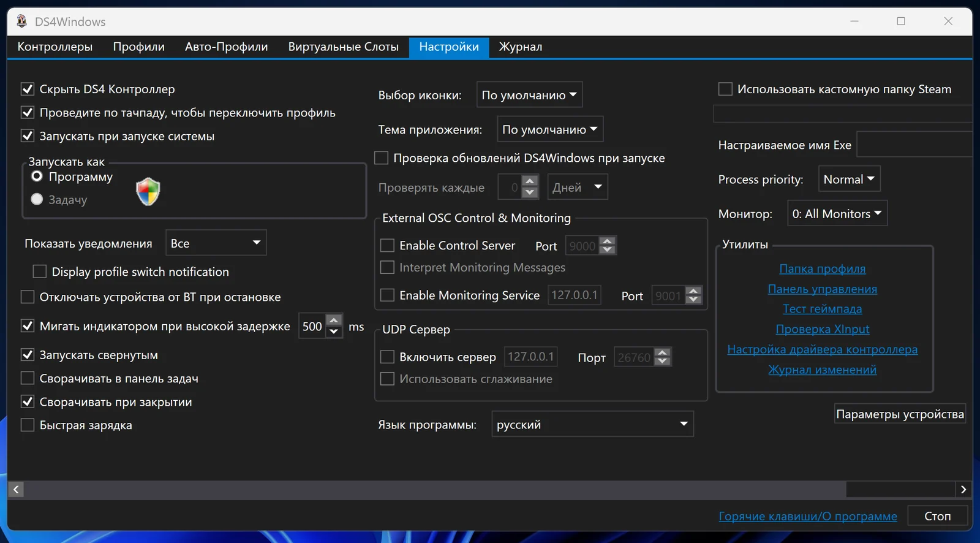Open 'Настройка драйвера контроллера' link

pyautogui.click(x=823, y=349)
